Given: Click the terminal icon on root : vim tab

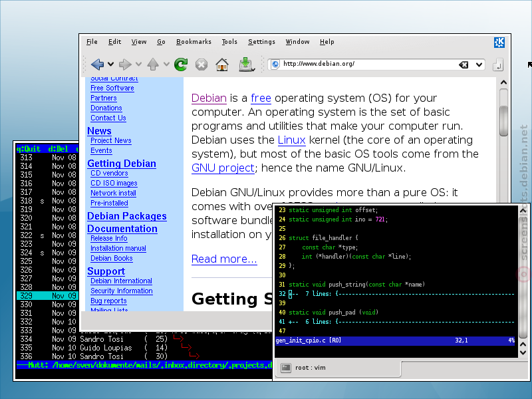Looking at the screenshot, I should [286, 368].
